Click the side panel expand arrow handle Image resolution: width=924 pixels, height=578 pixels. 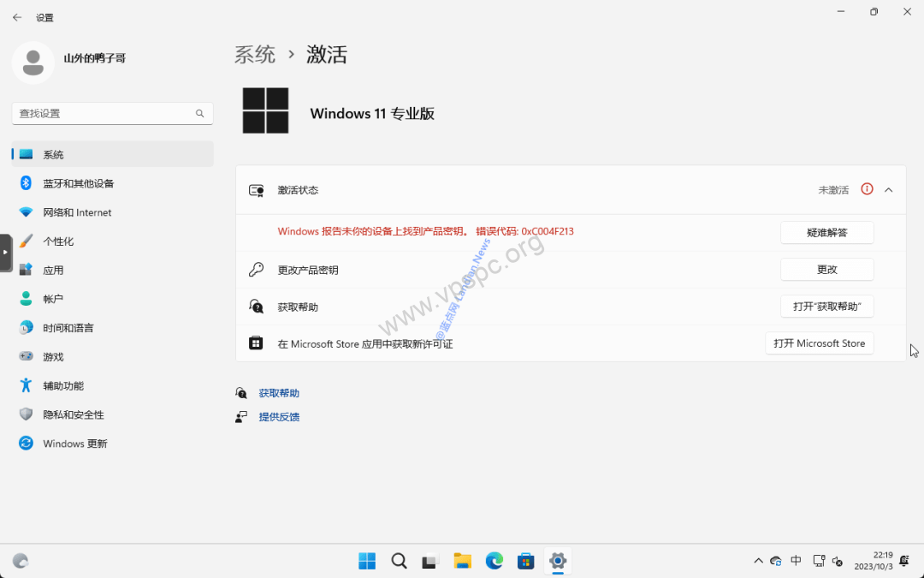5,253
